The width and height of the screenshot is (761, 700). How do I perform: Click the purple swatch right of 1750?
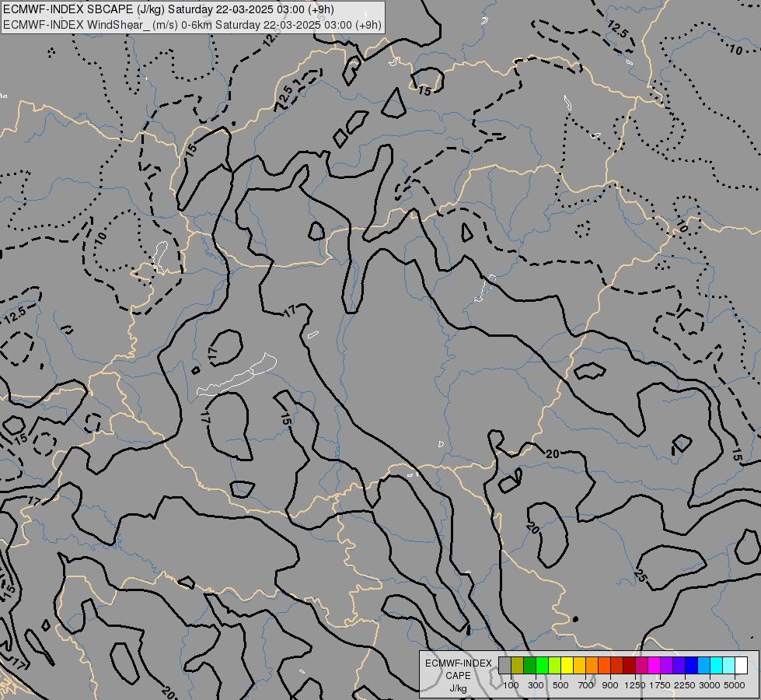click(666, 665)
